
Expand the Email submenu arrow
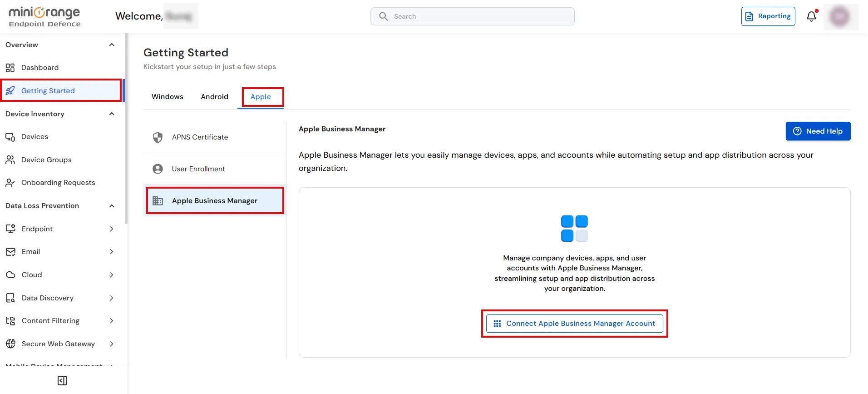[x=111, y=252]
